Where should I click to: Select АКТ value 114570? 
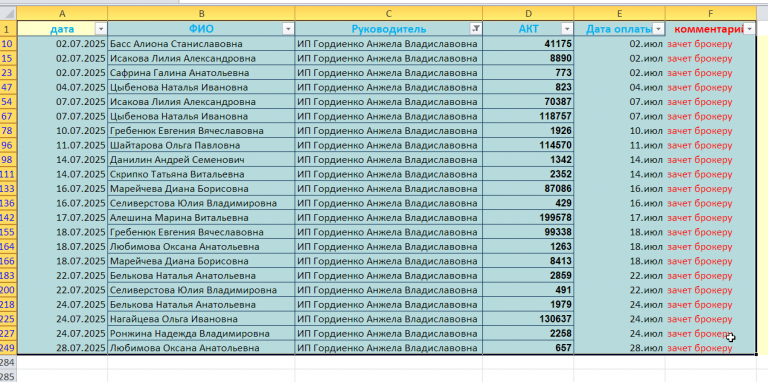coord(528,145)
